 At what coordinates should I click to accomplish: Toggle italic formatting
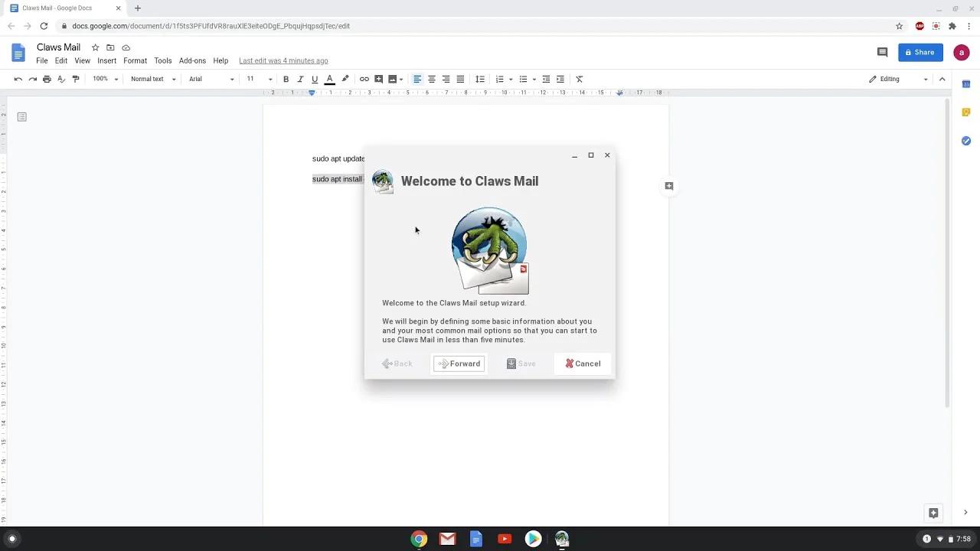click(x=300, y=79)
